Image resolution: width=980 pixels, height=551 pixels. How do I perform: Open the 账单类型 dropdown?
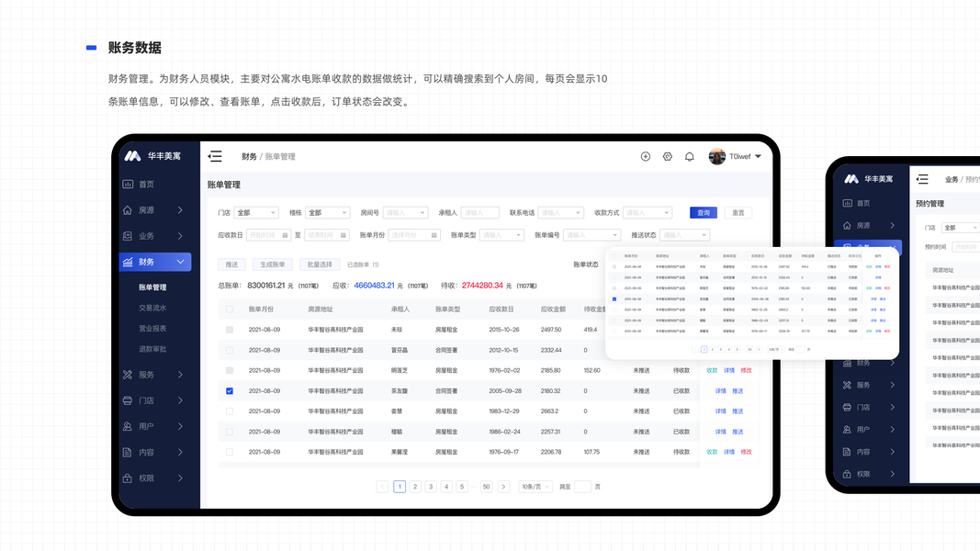click(x=501, y=235)
